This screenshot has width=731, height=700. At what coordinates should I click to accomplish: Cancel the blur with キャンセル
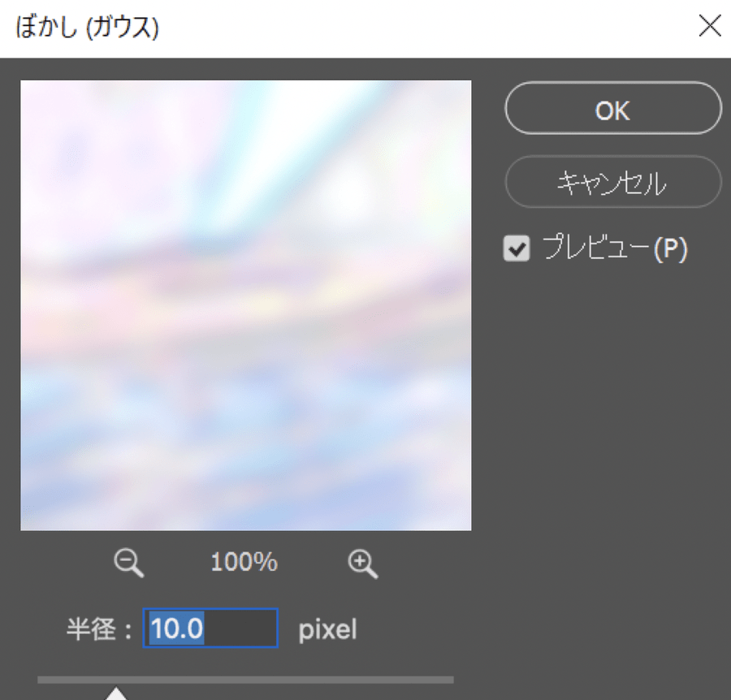(613, 182)
